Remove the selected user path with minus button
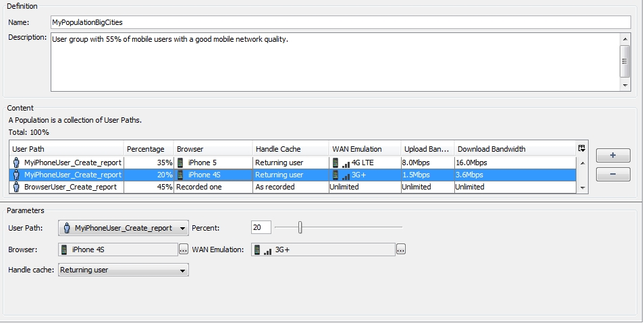The width and height of the screenshot is (644, 323). tap(612, 175)
